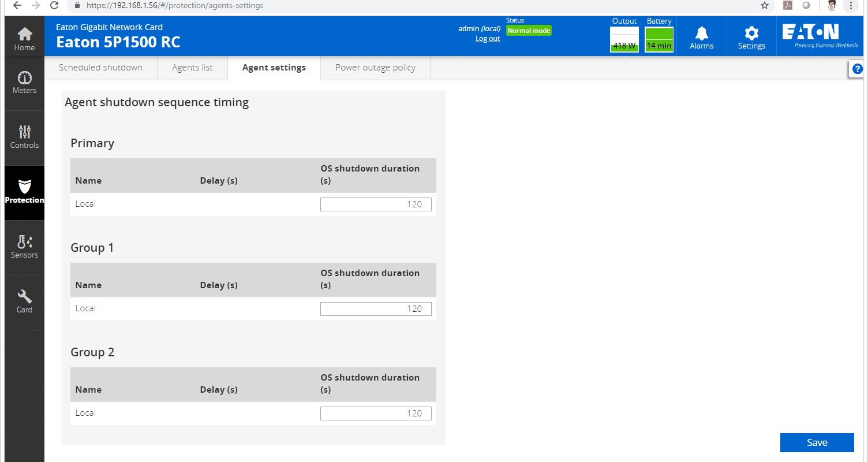
Task: Click 'OS shutdown duration (s)' header in Group 2
Action: [370, 383]
